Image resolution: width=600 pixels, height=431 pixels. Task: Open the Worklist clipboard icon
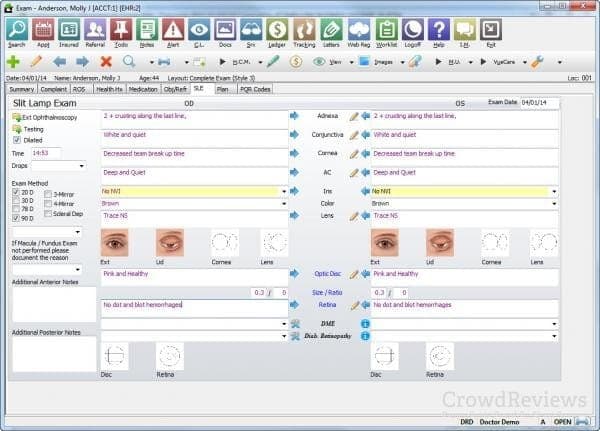point(387,33)
